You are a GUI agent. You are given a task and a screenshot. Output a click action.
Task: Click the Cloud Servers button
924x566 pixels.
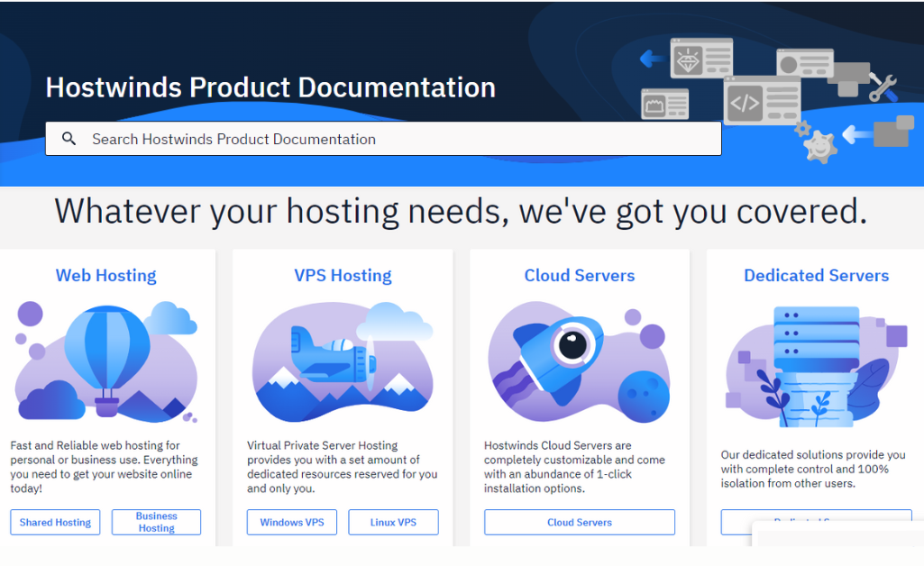coord(580,523)
